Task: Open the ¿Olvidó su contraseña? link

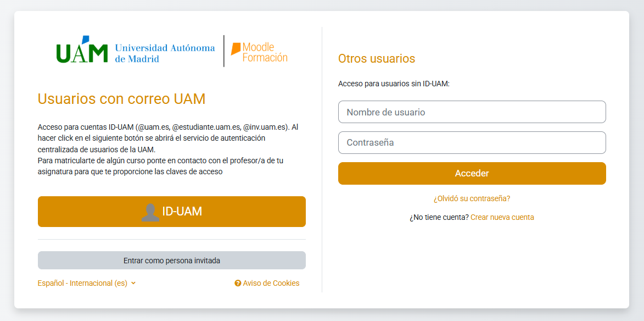Action: click(x=472, y=198)
